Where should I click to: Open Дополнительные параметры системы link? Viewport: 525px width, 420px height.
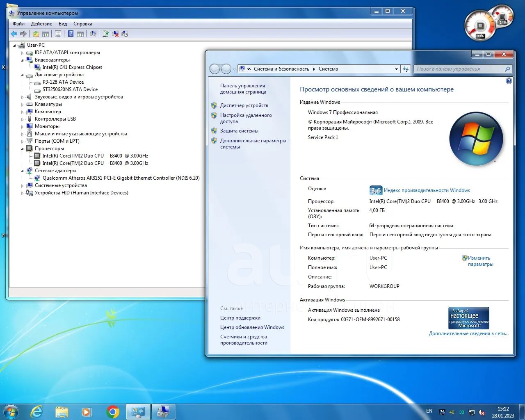[x=253, y=144]
